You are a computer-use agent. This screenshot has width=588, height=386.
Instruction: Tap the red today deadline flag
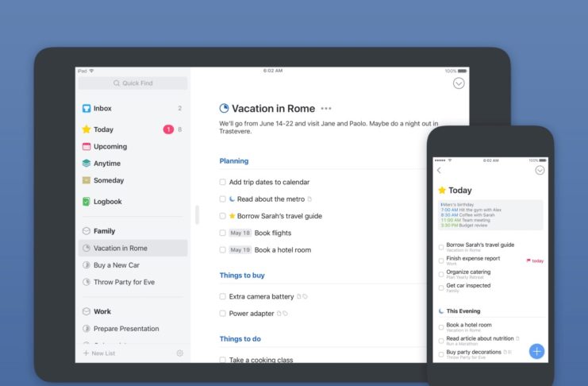(x=535, y=261)
